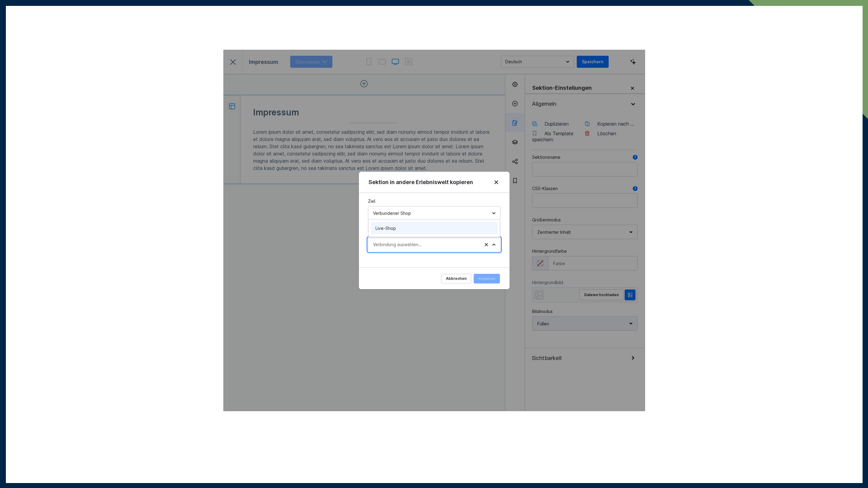The image size is (868, 488).
Task: Click the Lorem ipsum paragraph text
Action: pyautogui.click(x=372, y=150)
